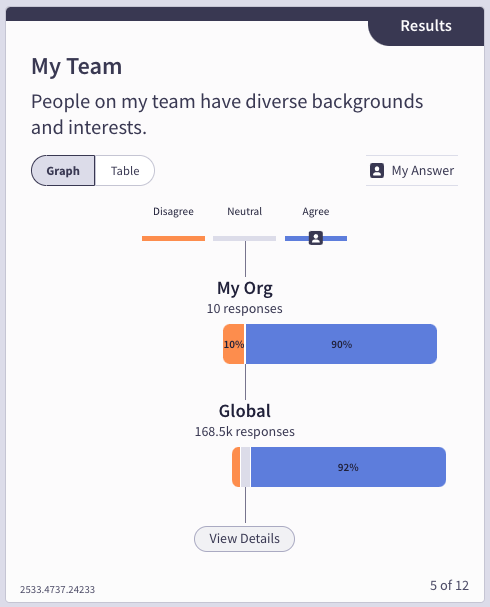
Task: Toggle My Answer display
Action: pos(412,171)
